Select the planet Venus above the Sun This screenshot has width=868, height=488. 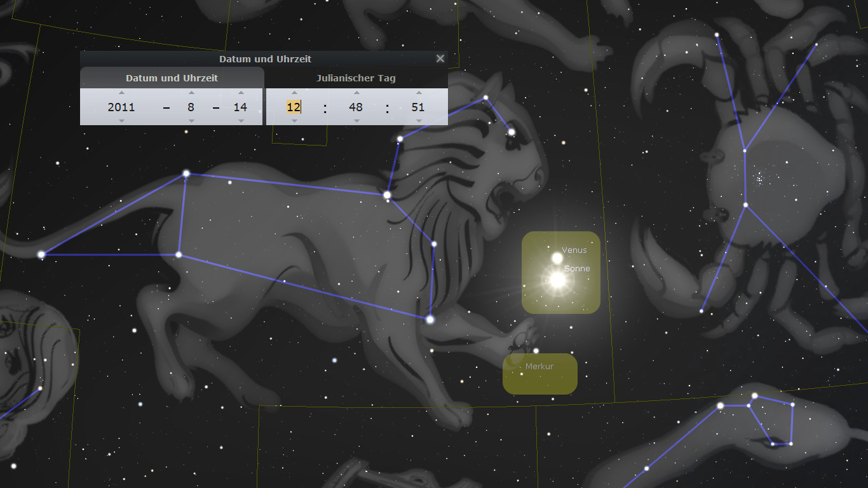pyautogui.click(x=557, y=258)
